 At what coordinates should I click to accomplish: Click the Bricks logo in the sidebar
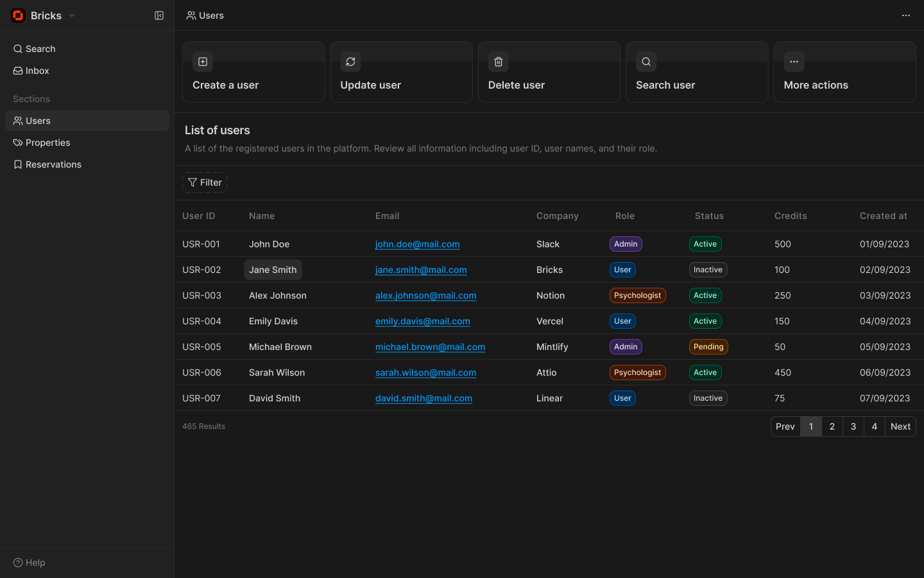point(18,15)
